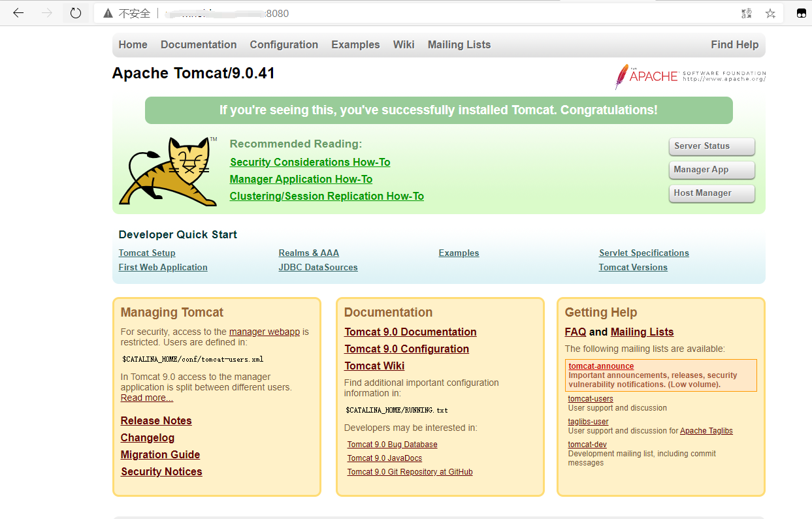Open the tomcat-announce mailing list link
The height and width of the screenshot is (519, 812).
click(x=601, y=366)
